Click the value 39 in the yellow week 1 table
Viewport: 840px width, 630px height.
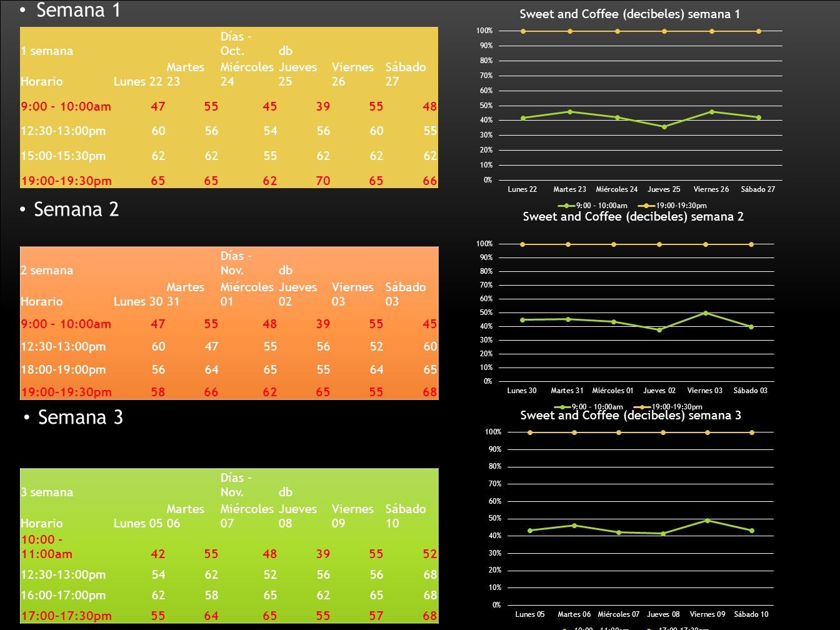click(322, 106)
